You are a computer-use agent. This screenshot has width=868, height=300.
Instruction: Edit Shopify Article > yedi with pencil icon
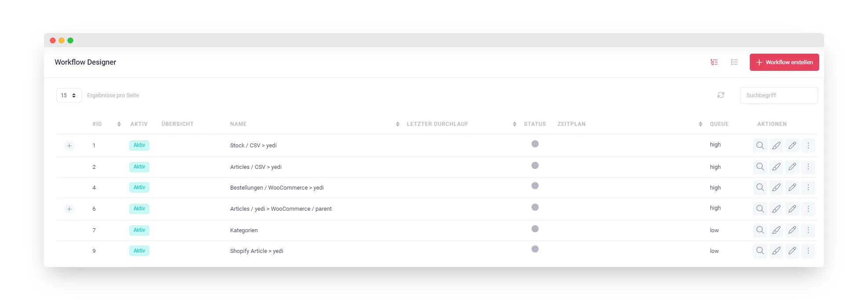click(x=792, y=251)
